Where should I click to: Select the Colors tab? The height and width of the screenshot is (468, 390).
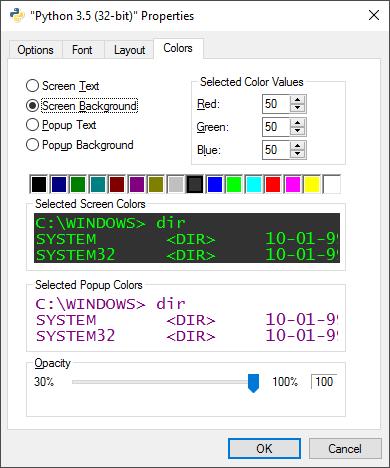[x=178, y=48]
